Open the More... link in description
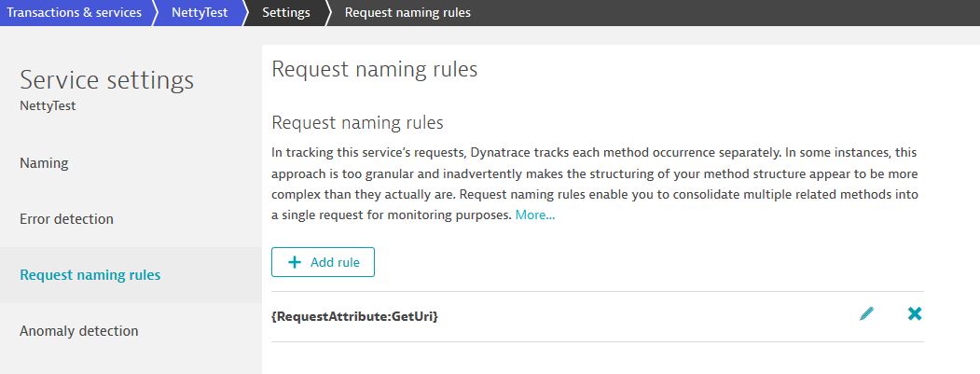The height and width of the screenshot is (374, 980). (x=534, y=215)
